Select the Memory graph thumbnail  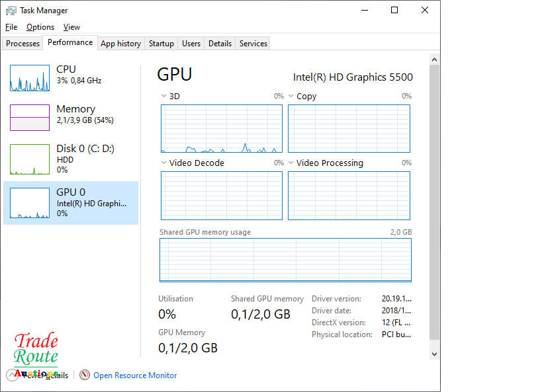tap(30, 118)
